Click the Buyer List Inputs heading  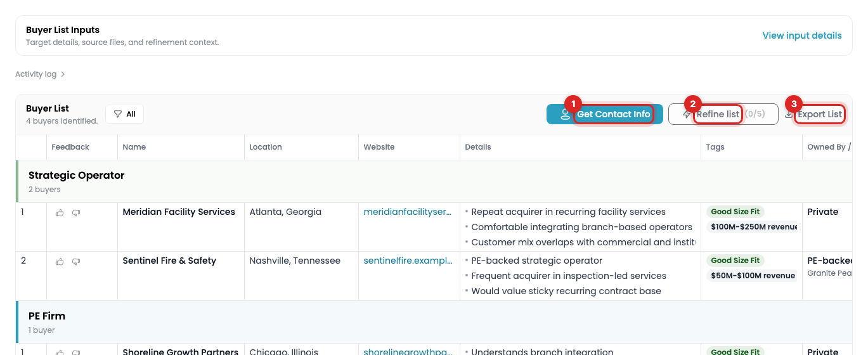pos(63,30)
